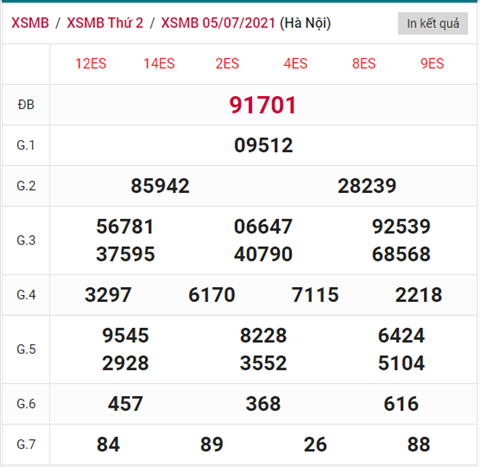This screenshot has width=480, height=467.
Task: Click G.3 number 06647
Action: coord(263,227)
